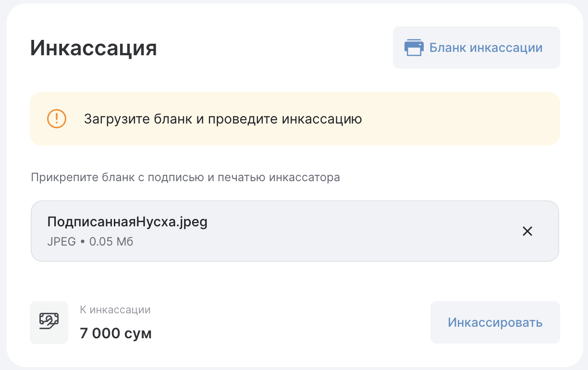Image resolution: width=588 pixels, height=370 pixels.
Task: Open the "Бланк инкассации" button label
Action: [486, 48]
